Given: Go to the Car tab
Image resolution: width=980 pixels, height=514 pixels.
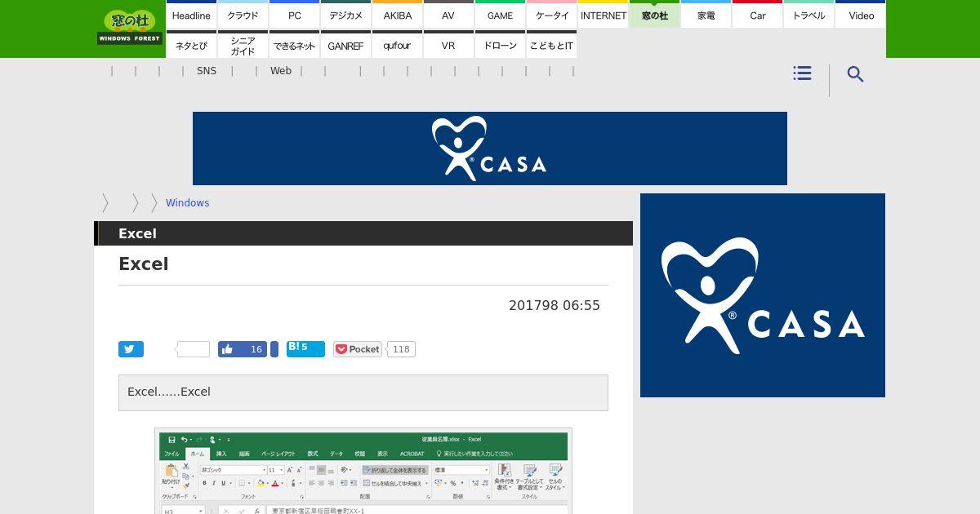Looking at the screenshot, I should pyautogui.click(x=757, y=15).
